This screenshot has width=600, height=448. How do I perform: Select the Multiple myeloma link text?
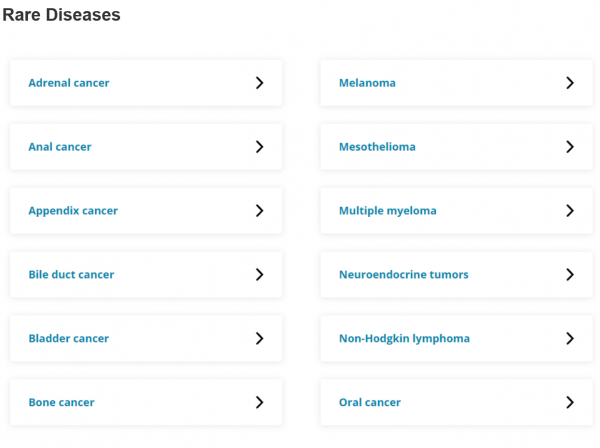click(x=388, y=211)
